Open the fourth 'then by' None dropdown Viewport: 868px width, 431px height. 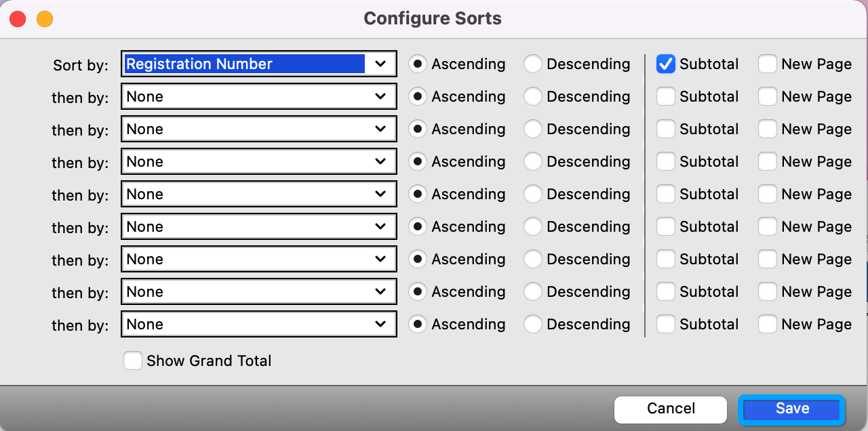coord(258,194)
